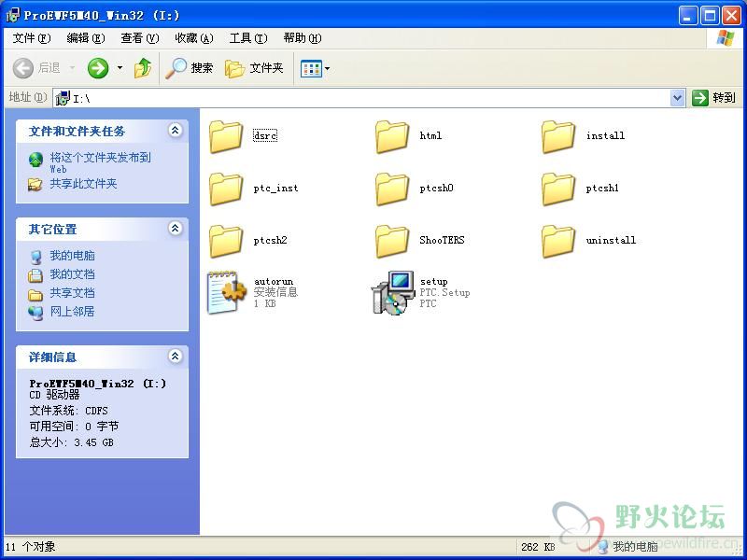Click the Windows flag logo
Viewport: 747px width, 560px height.
[726, 38]
